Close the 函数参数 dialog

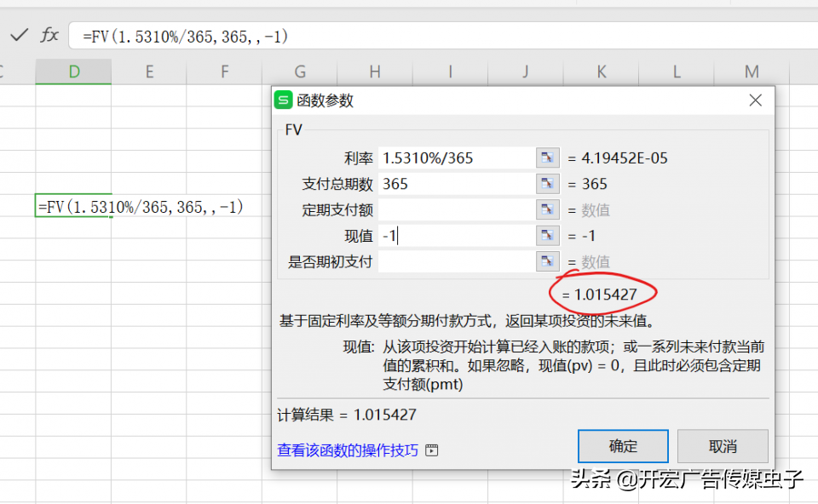click(x=756, y=100)
